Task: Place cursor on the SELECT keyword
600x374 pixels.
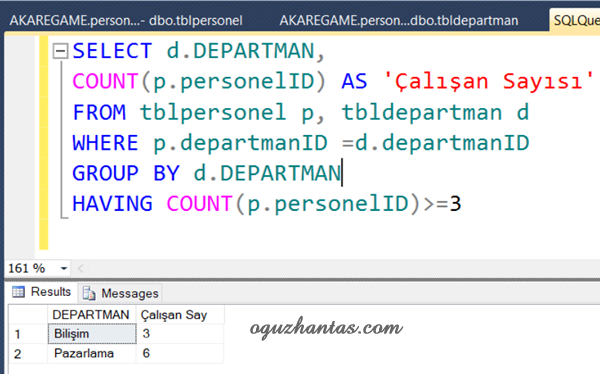Action: click(112, 51)
